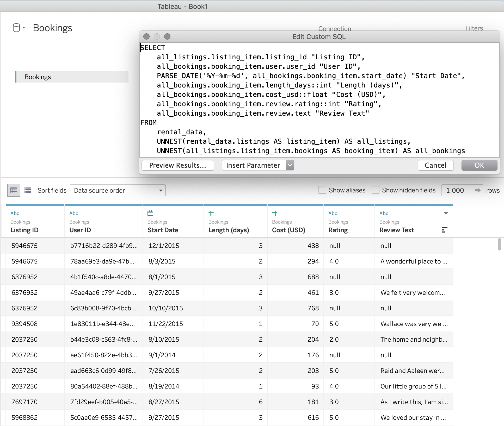The width and height of the screenshot is (504, 426).
Task: Click the Tableau application menu icon
Action: pos(17,27)
